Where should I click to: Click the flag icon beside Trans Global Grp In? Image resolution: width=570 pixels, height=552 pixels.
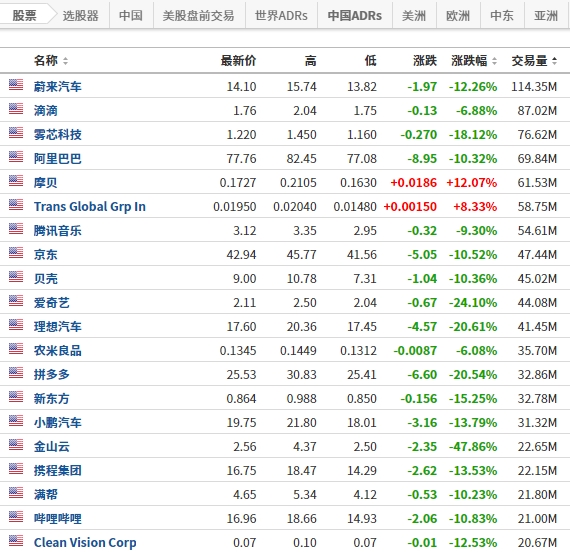16,205
